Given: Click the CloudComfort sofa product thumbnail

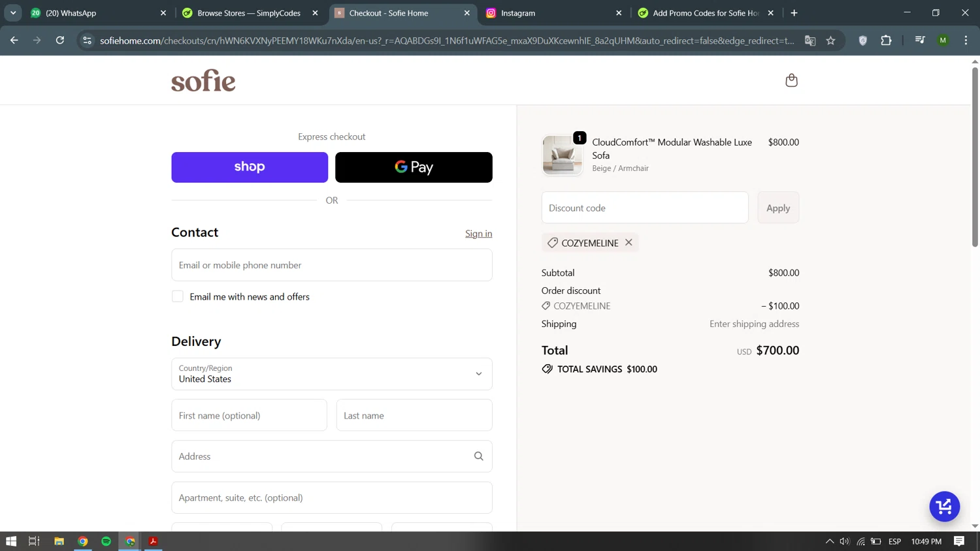Looking at the screenshot, I should tap(562, 155).
